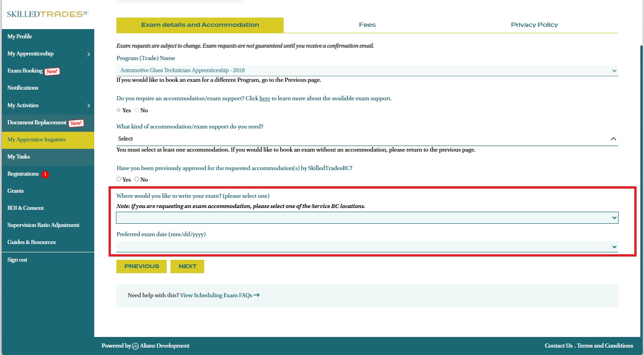Choose No for previously approved accommodation
This screenshot has width=644, height=355.
(137, 179)
